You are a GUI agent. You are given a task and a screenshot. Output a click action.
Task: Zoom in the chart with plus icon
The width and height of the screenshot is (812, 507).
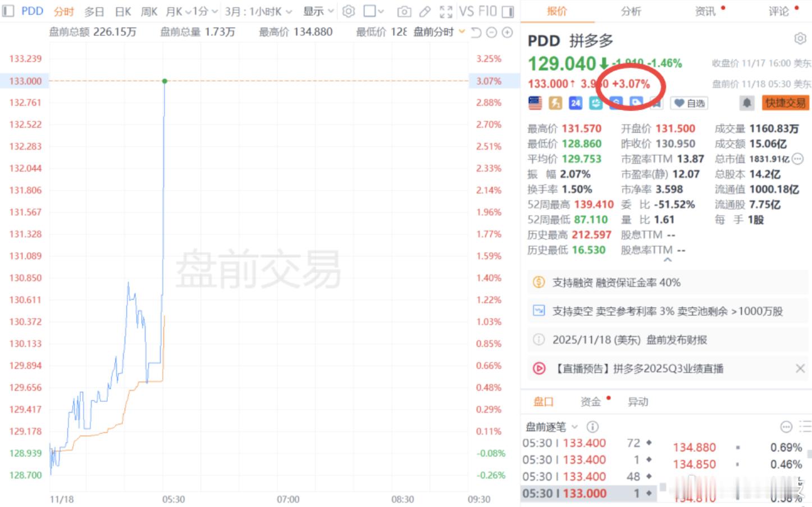click(507, 33)
